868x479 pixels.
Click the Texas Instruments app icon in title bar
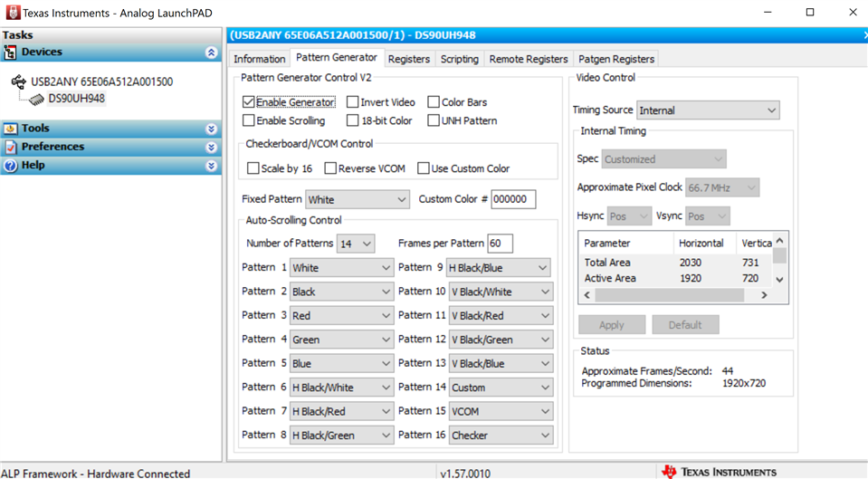[12, 12]
